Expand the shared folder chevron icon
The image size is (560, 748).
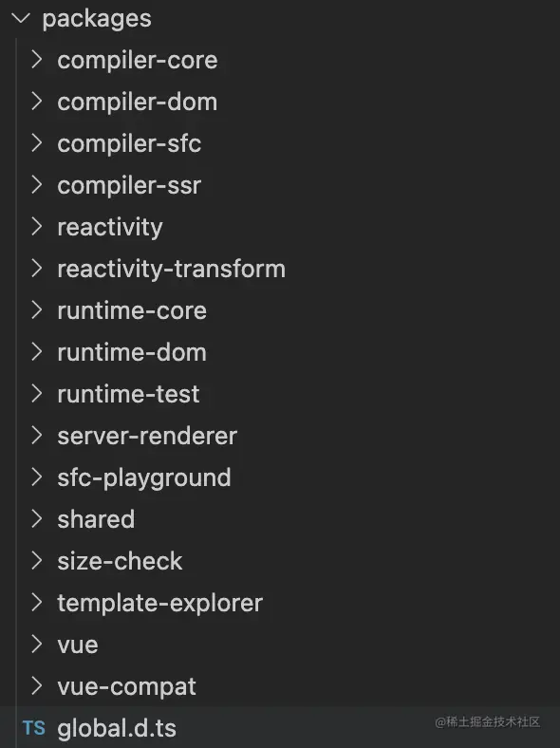tap(37, 519)
